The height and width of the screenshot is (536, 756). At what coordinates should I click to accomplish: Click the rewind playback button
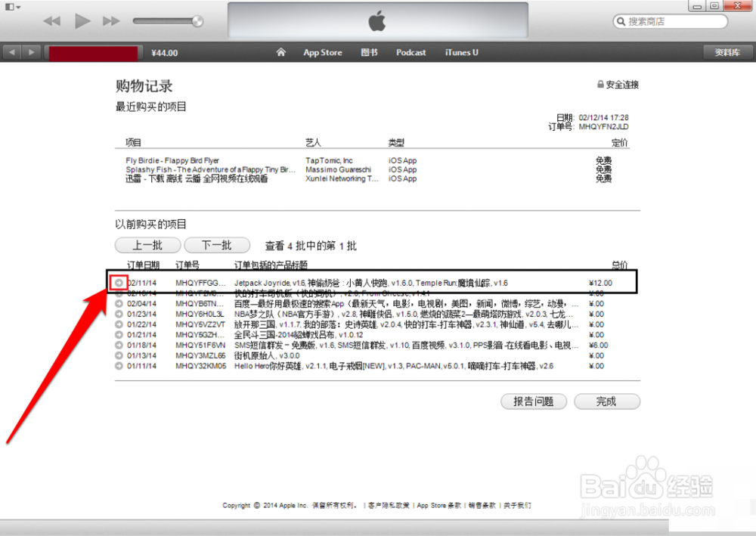(x=51, y=20)
